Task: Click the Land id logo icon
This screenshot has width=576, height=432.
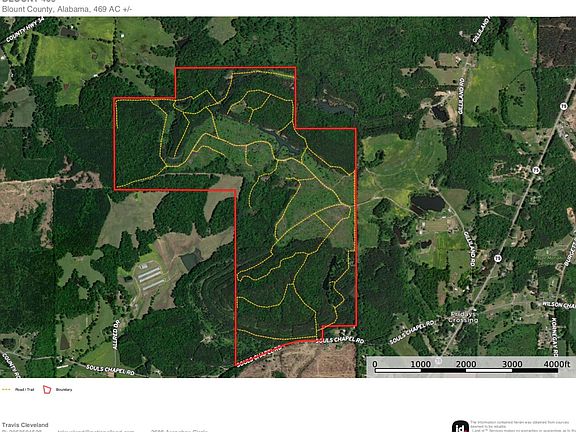Action: 460,427
